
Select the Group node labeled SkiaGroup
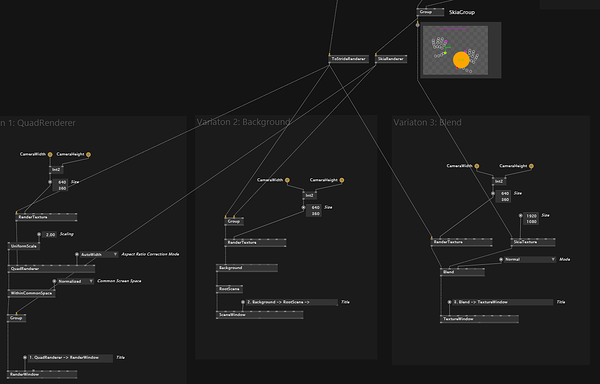[430, 12]
